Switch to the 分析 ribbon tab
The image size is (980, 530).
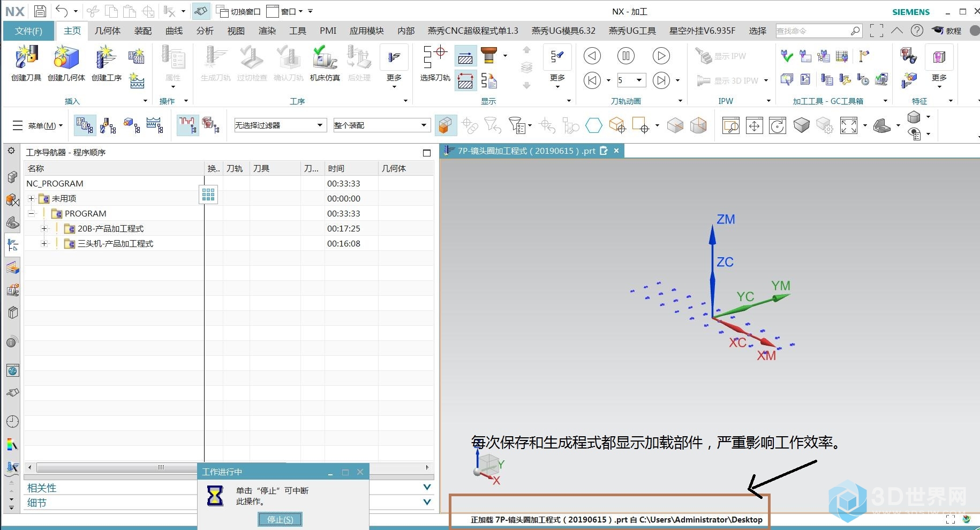point(205,31)
